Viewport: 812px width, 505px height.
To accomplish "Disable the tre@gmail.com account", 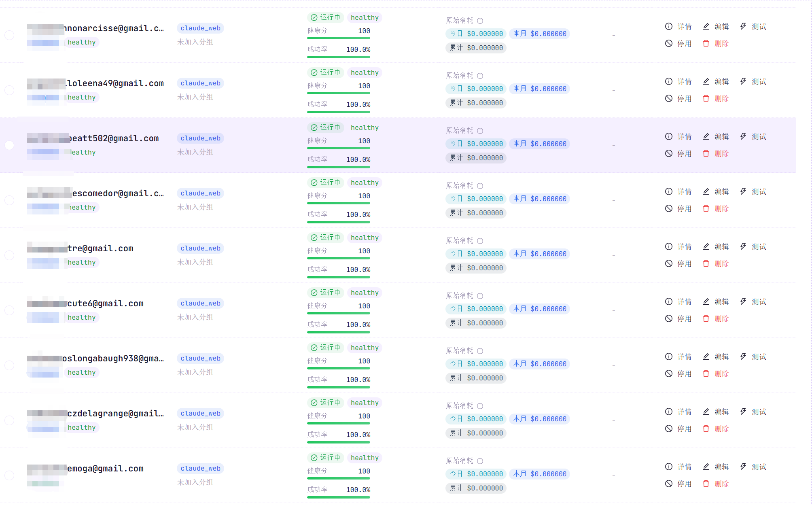I will (x=678, y=264).
